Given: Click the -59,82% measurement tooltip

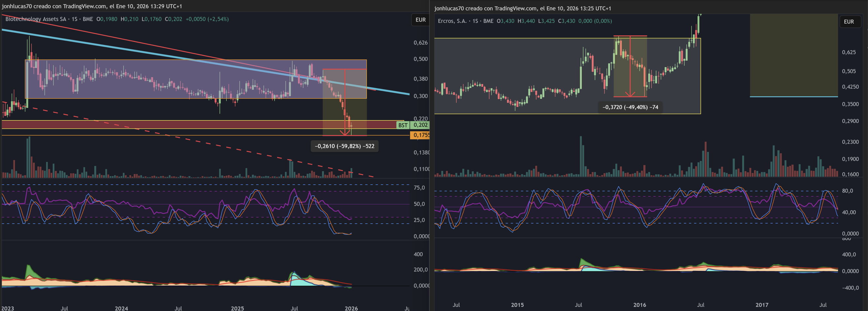Looking at the screenshot, I should pyautogui.click(x=344, y=146).
